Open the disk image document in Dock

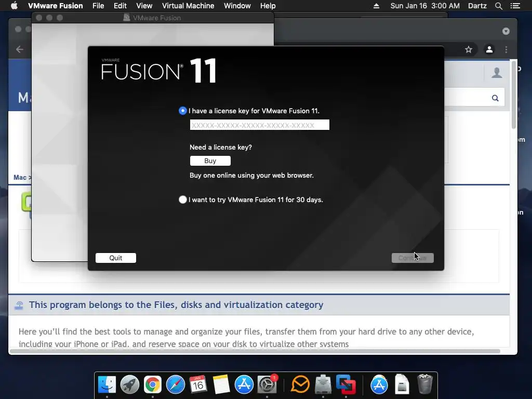pos(402,385)
